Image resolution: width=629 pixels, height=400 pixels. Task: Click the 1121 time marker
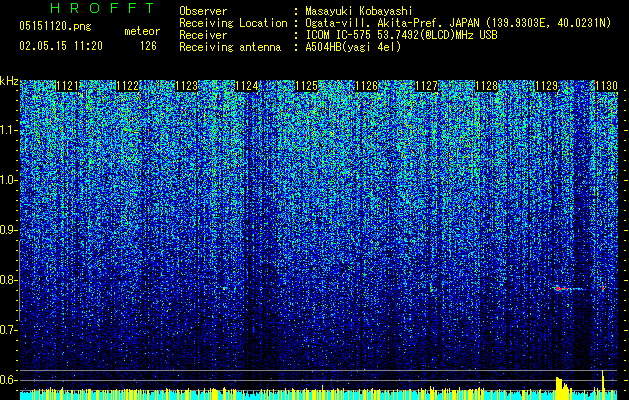[x=67, y=86]
